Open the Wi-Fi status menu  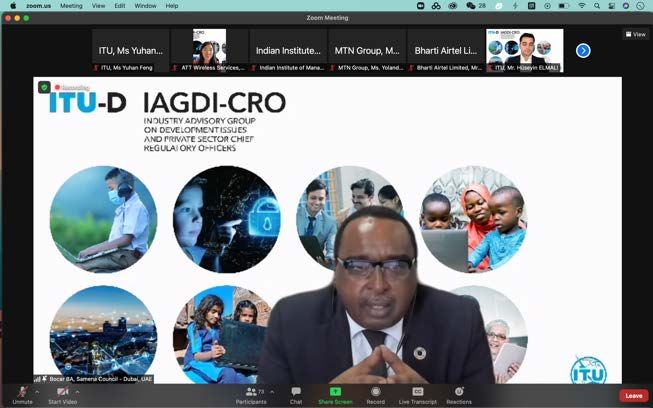(x=582, y=6)
